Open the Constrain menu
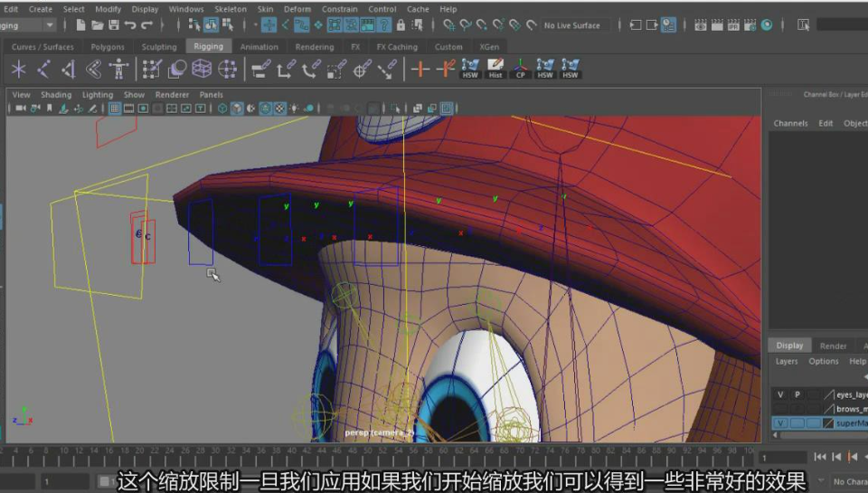Screen dimensions: 868x493 (339, 9)
